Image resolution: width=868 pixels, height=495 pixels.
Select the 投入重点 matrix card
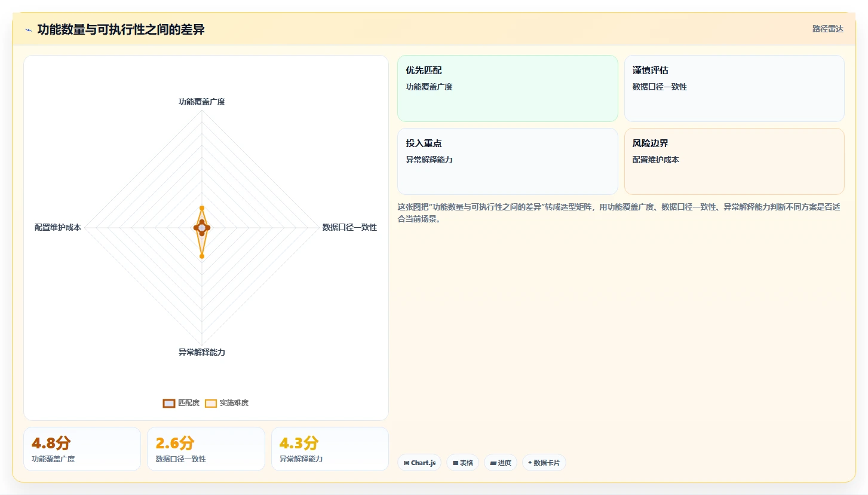pyautogui.click(x=508, y=161)
